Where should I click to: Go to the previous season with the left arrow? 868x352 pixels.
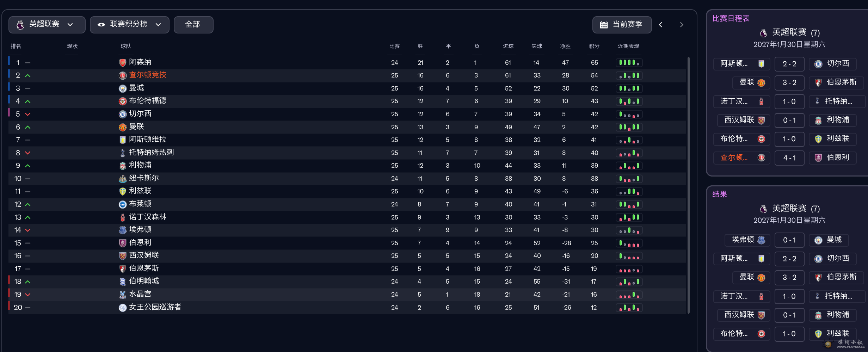(x=661, y=25)
